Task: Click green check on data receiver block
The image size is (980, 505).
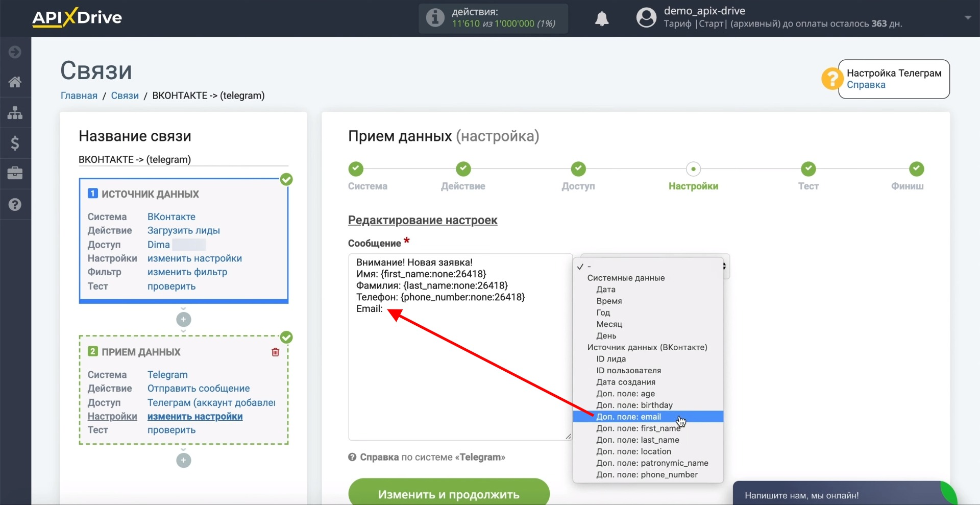Action: (x=286, y=337)
